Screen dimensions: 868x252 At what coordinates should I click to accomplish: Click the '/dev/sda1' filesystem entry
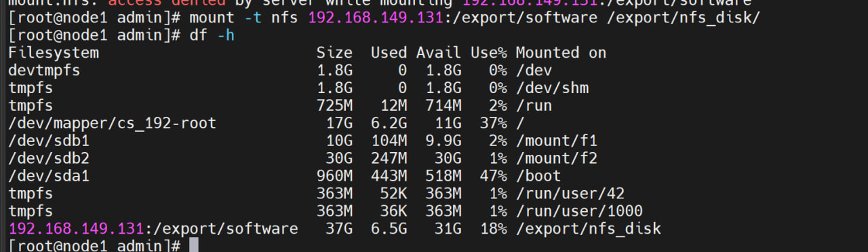coord(50,176)
